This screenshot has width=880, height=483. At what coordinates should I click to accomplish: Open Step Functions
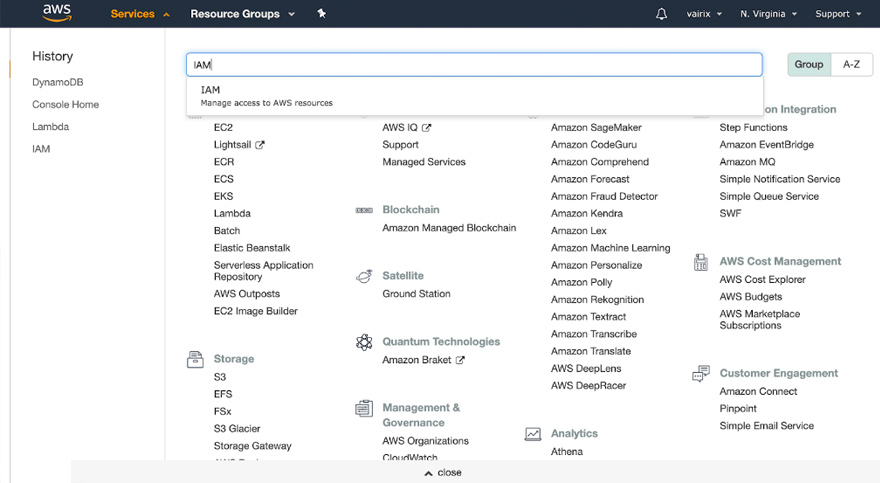coord(753,128)
